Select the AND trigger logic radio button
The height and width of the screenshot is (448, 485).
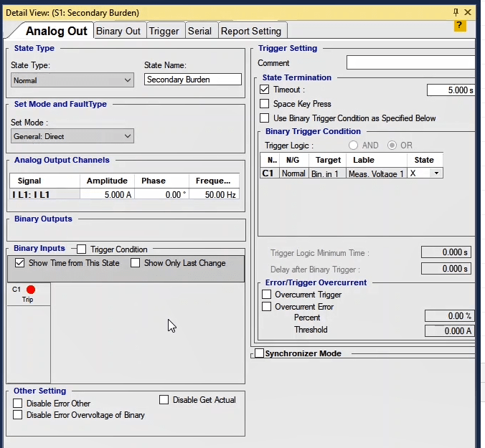352,146
